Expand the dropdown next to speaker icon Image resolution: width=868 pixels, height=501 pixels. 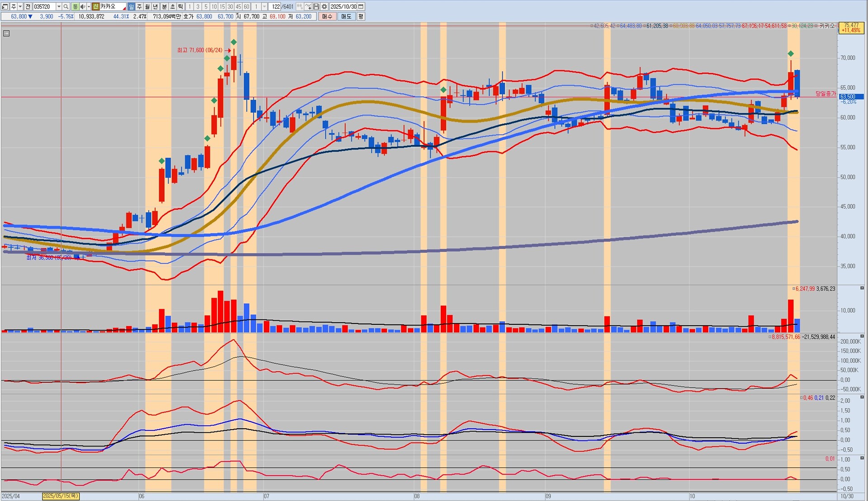point(88,6)
